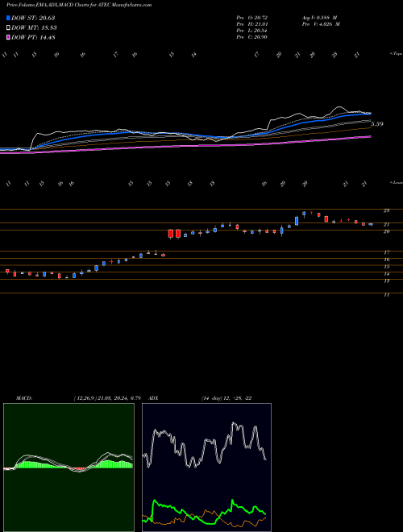This screenshot has height=532, width=403.
Task: Click the last blue candlestick at far right
Action: [371, 224]
